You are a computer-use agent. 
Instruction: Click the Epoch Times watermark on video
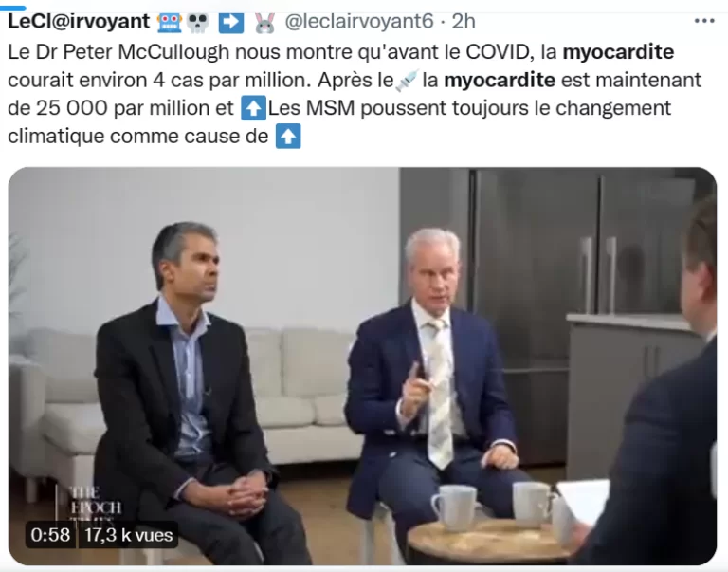95,502
